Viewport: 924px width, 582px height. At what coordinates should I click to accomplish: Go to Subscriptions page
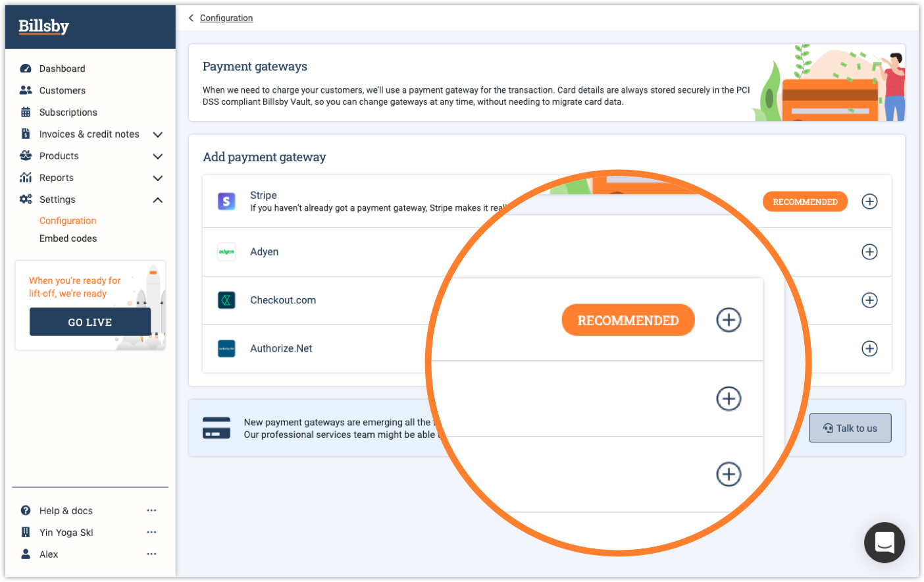pyautogui.click(x=68, y=112)
